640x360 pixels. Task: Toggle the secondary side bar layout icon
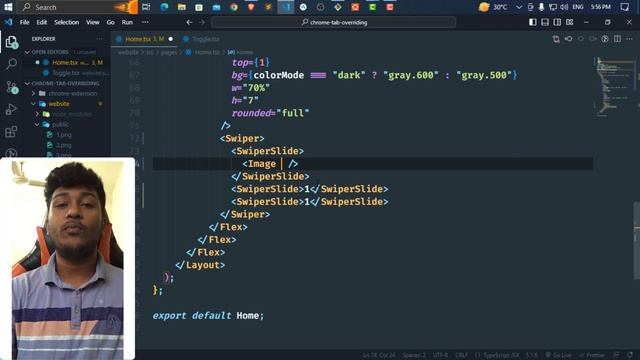[557, 22]
